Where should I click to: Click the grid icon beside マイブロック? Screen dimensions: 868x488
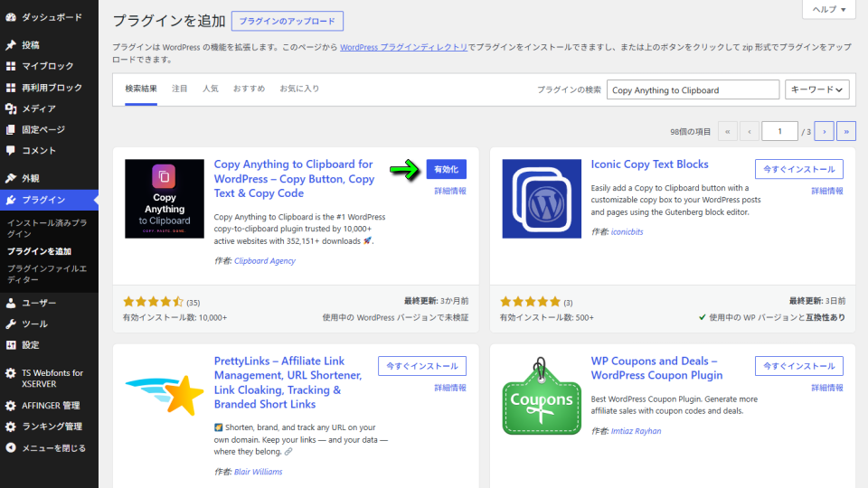pos(11,66)
